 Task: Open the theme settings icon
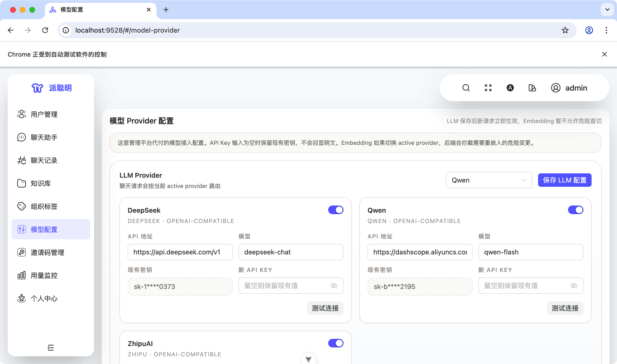point(532,88)
